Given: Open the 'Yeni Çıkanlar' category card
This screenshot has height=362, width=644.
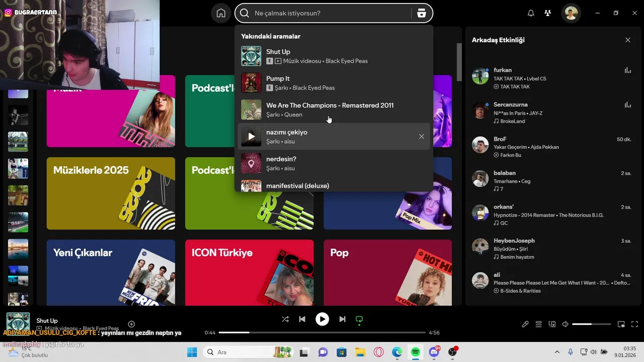Looking at the screenshot, I should [111, 273].
